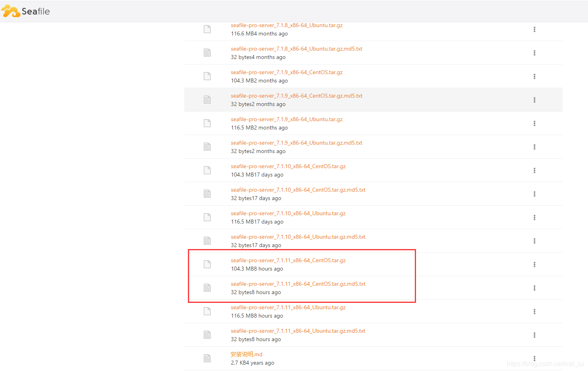This screenshot has width=588, height=371.
Task: Open seafile-pro-server_7.1.11_x86-64_Ubuntu.tar.gz.md5.txt link
Action: (x=298, y=331)
